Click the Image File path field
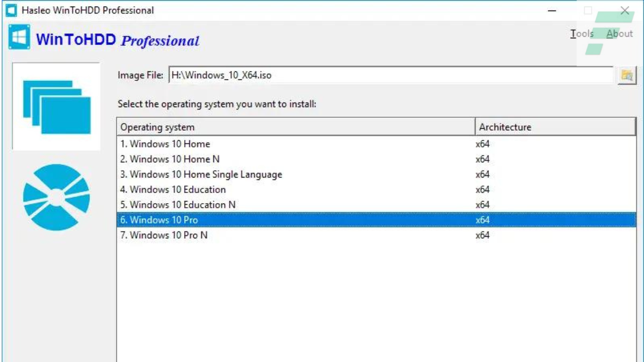This screenshot has width=644, height=362. click(x=390, y=75)
